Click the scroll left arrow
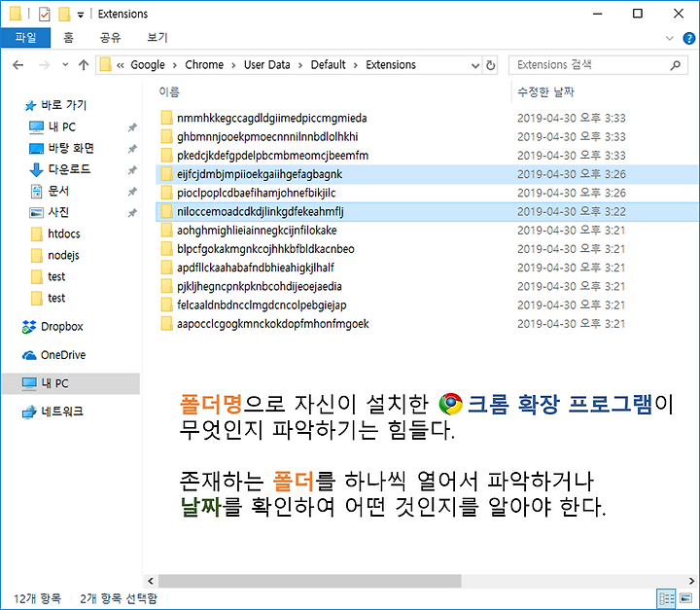Image resolution: width=700 pixels, height=610 pixels. click(151, 581)
